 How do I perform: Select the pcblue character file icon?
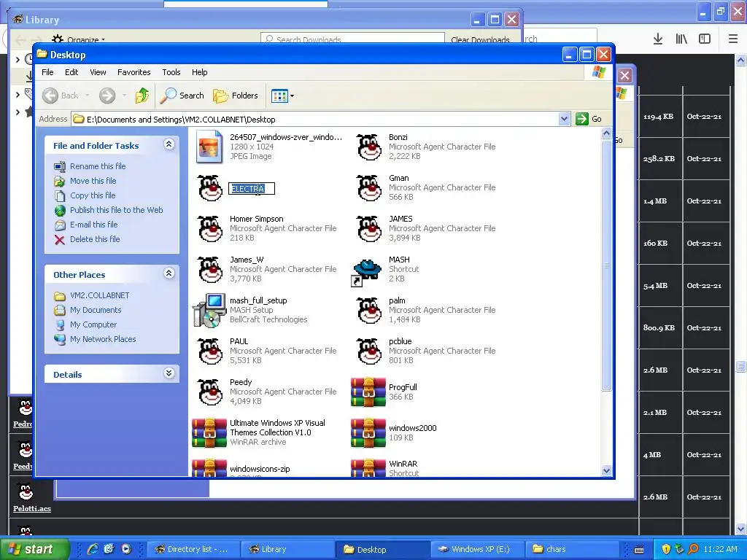coord(368,351)
